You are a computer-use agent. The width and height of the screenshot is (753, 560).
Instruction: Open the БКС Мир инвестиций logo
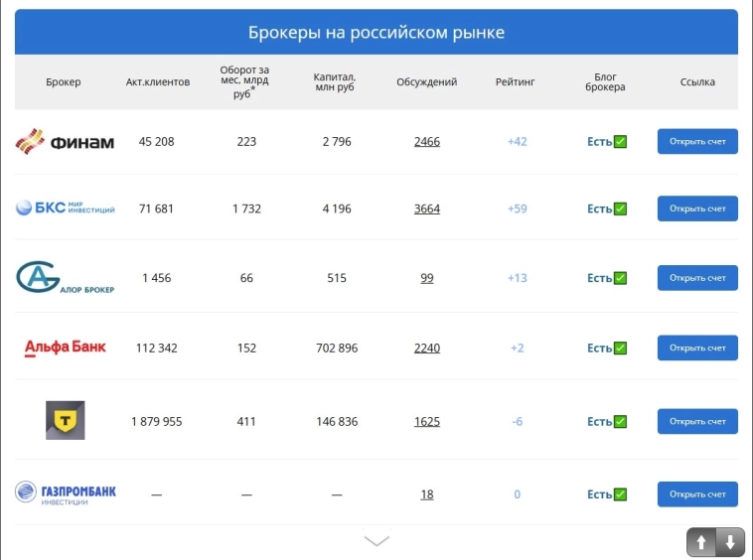pyautogui.click(x=65, y=209)
